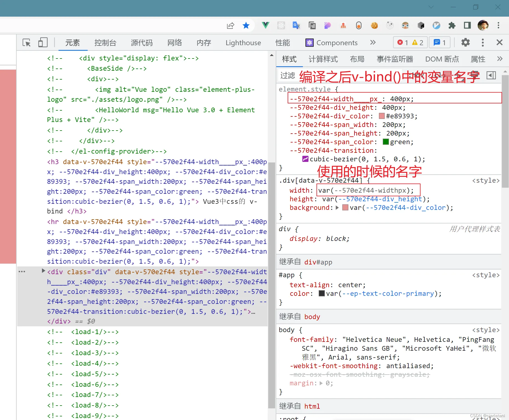This screenshot has width=509, height=420.
Task: Open the browser Extensions puzzle icon
Action: (x=452, y=26)
